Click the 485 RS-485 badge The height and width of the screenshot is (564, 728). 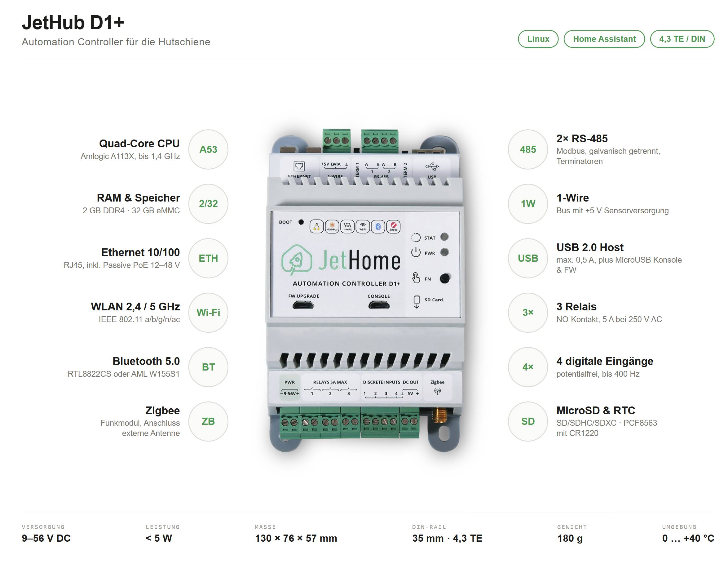528,149
